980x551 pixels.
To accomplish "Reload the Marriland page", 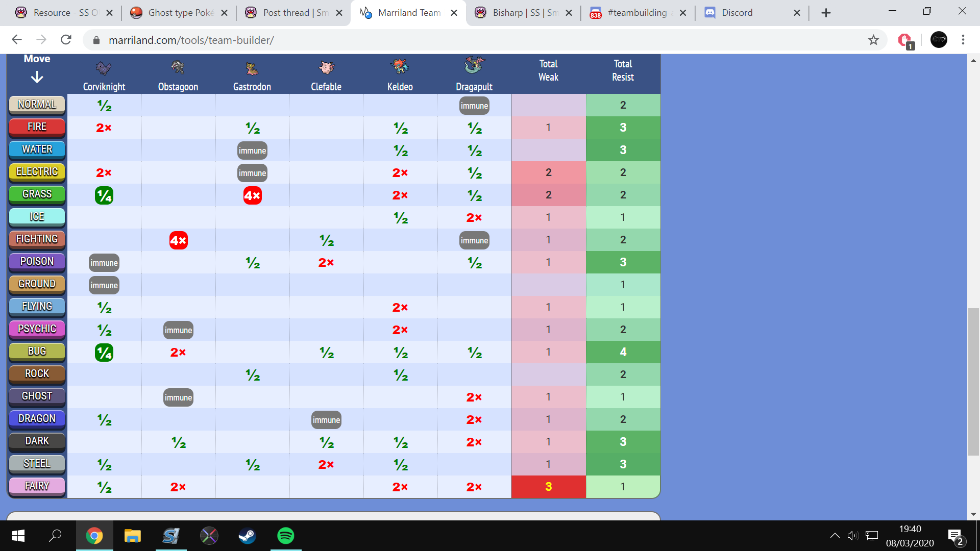I will pyautogui.click(x=66, y=40).
